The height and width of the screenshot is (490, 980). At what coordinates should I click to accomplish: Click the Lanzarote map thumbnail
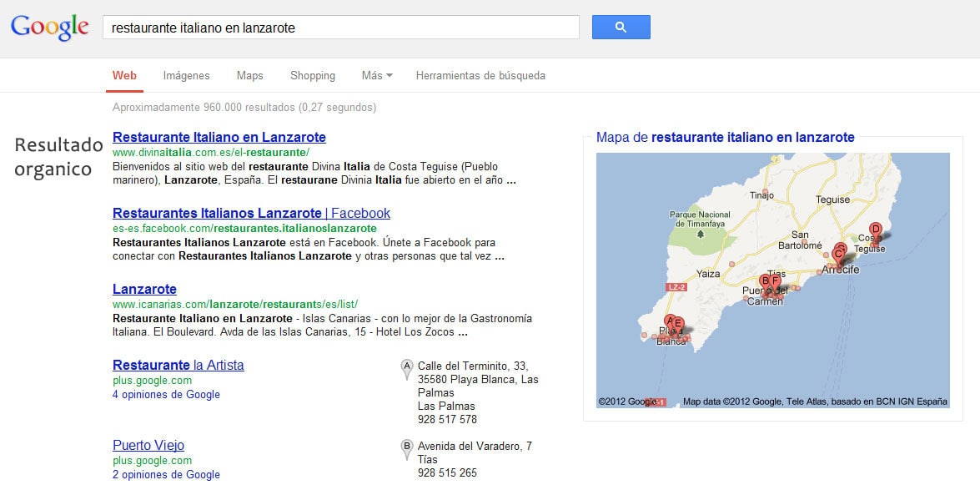(x=772, y=280)
